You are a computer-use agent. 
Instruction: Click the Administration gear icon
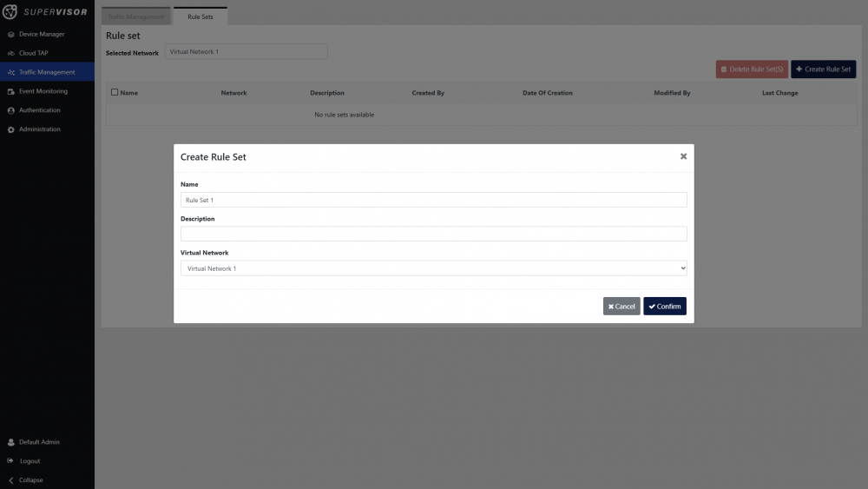10,129
